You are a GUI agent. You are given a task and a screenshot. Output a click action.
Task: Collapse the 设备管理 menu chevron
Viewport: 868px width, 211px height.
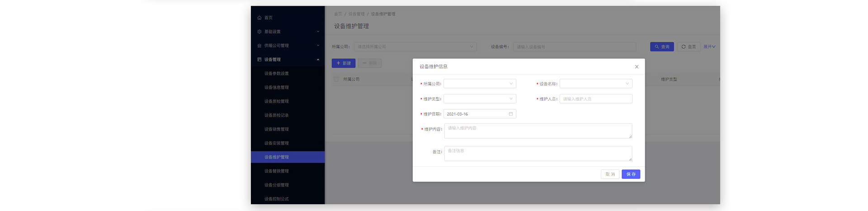(318, 60)
